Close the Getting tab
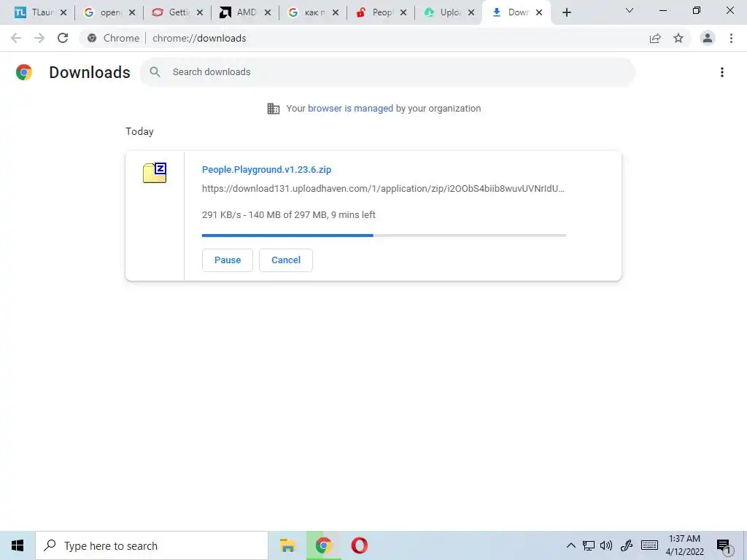The width and height of the screenshot is (747, 560). [x=200, y=12]
